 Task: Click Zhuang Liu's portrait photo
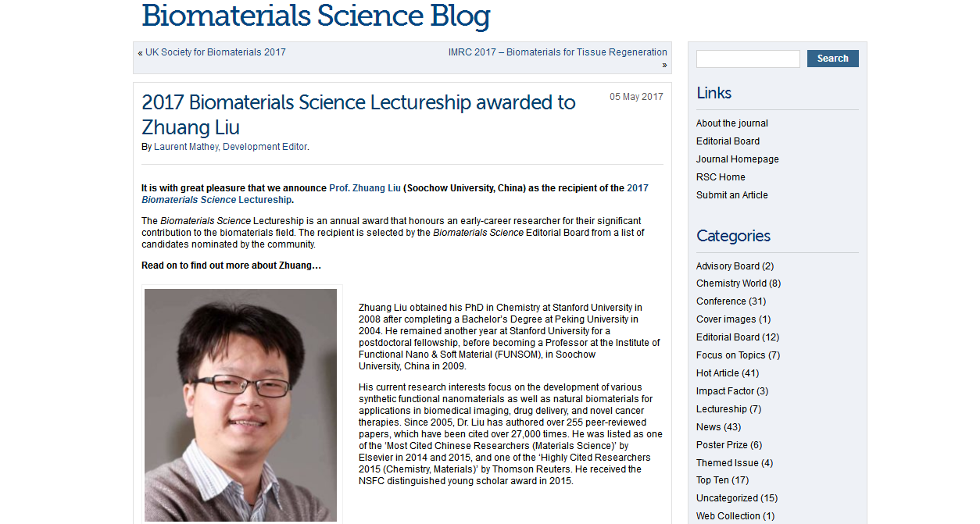(x=241, y=405)
